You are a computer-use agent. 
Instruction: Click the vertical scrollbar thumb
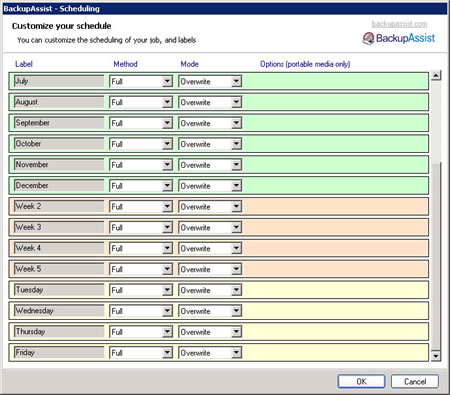point(436,256)
